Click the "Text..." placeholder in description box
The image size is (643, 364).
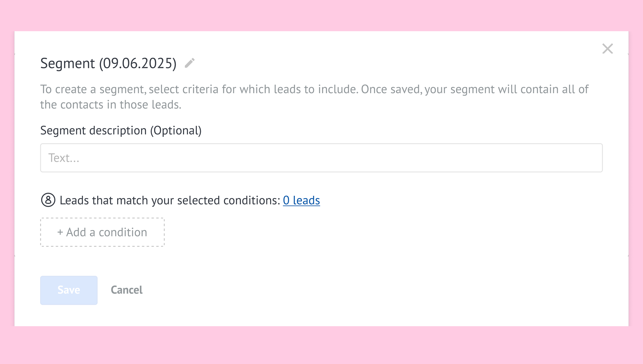tap(64, 158)
